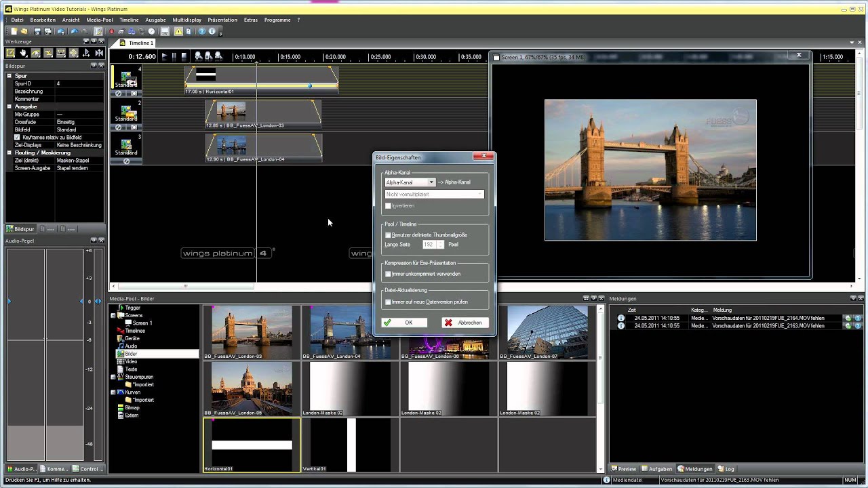Click the Lange Seite pixel value field

tap(429, 245)
